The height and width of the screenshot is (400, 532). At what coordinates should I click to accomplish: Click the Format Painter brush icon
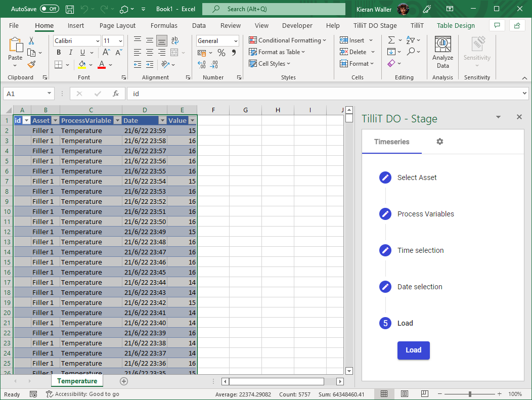point(31,64)
